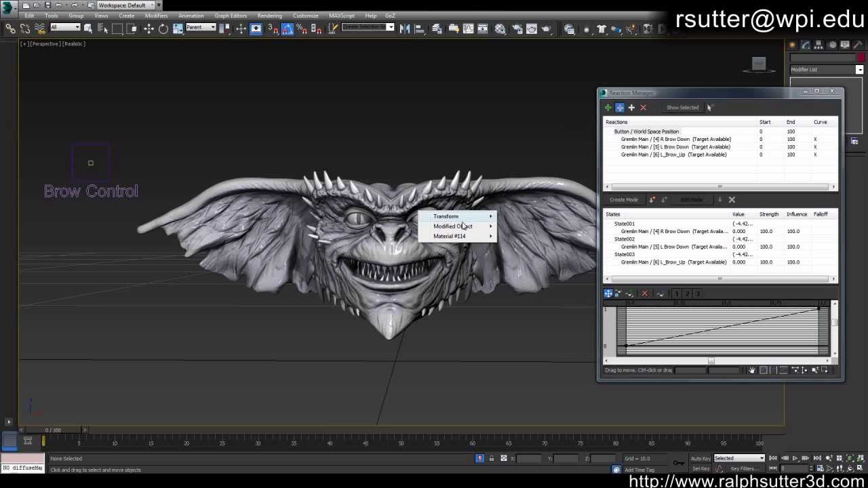Select State002 in States list
Image resolution: width=868 pixels, height=488 pixels.
click(625, 239)
